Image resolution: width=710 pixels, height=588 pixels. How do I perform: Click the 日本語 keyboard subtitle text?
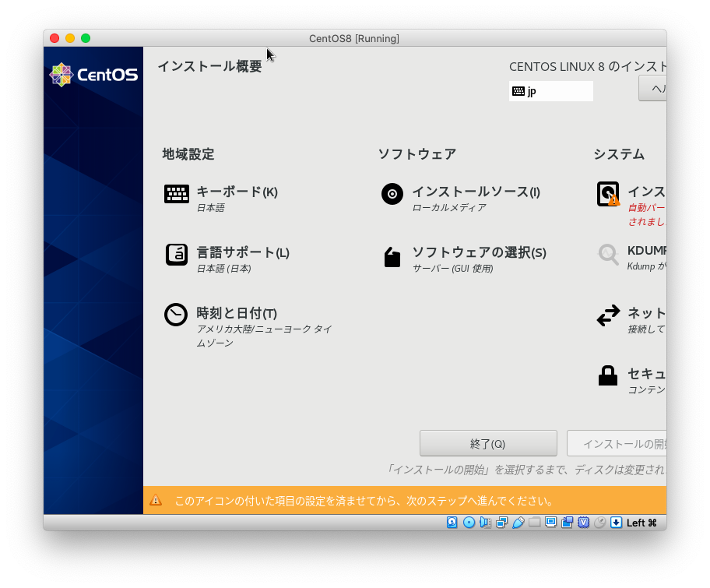(x=210, y=207)
